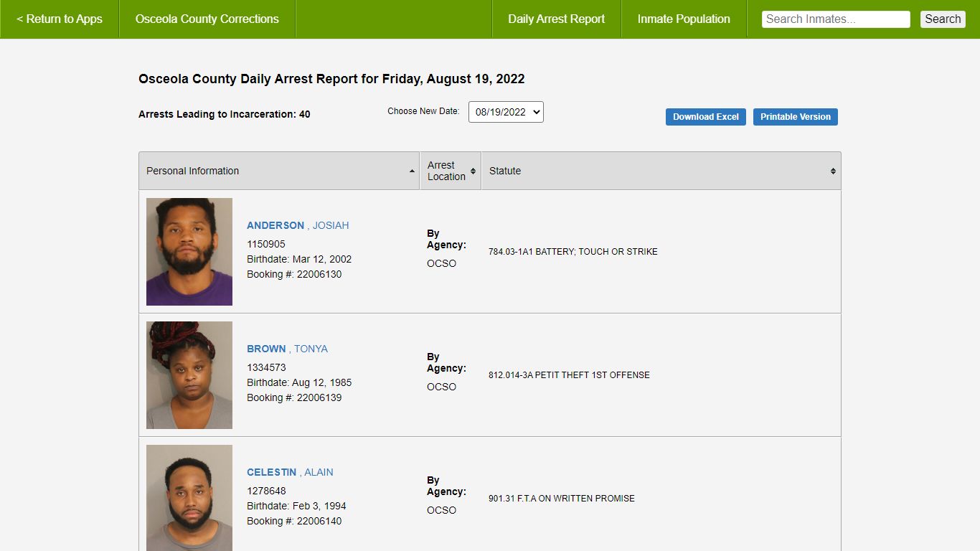The height and width of the screenshot is (551, 980).
Task: Select the 'Arrests Leading to Incarceration: 40' text
Action: (x=225, y=114)
